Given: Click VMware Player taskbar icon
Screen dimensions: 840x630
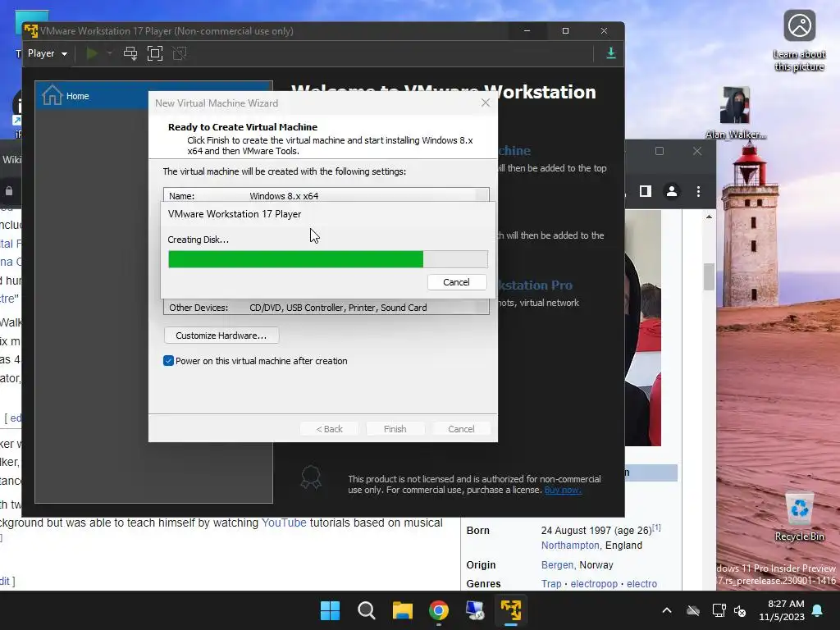Looking at the screenshot, I should (x=511, y=610).
